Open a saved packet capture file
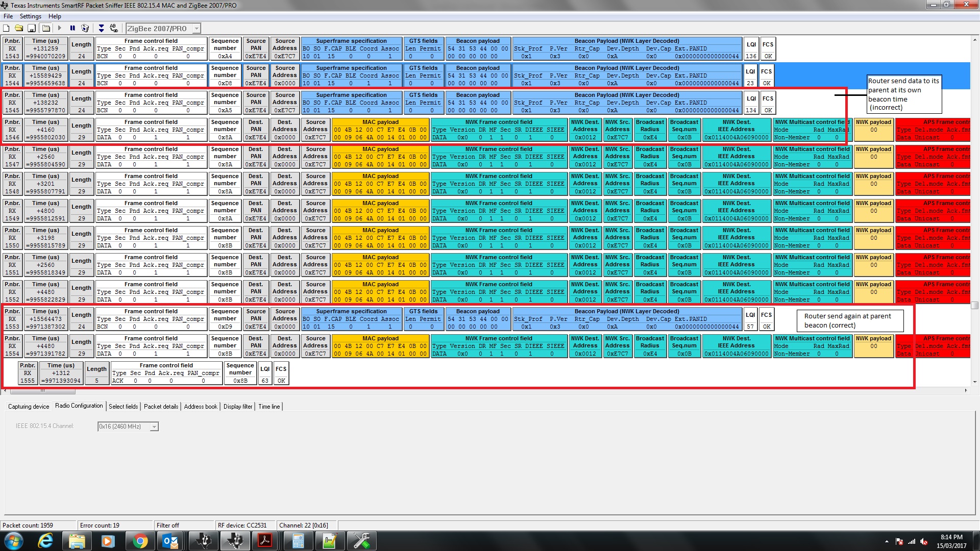 (x=19, y=29)
